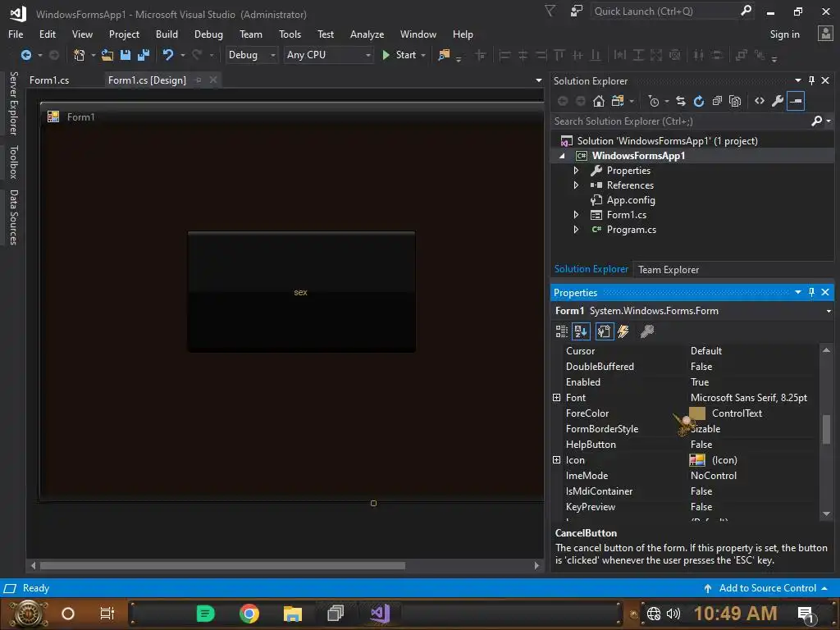
Task: Close the Form1.cs [Design] tab
Action: (x=213, y=80)
